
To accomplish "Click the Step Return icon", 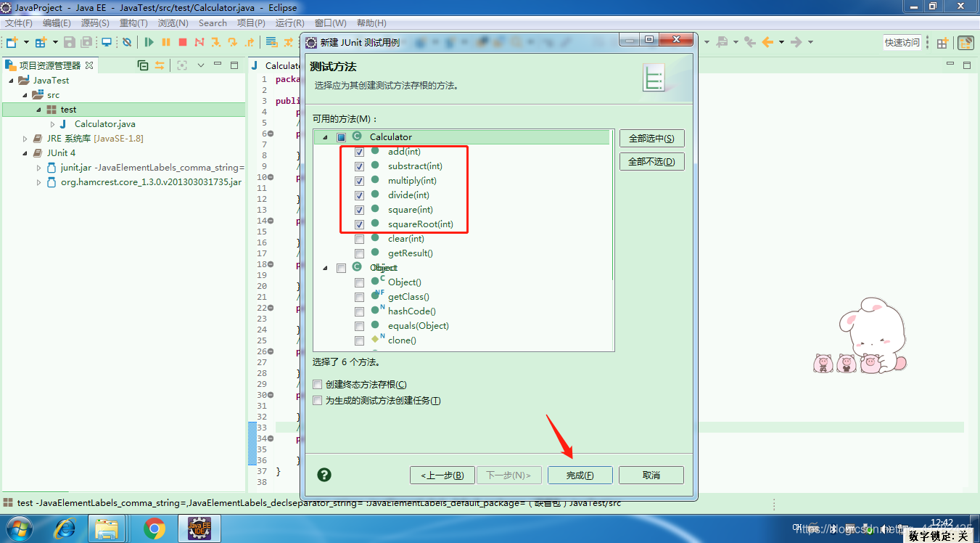I will tap(250, 42).
